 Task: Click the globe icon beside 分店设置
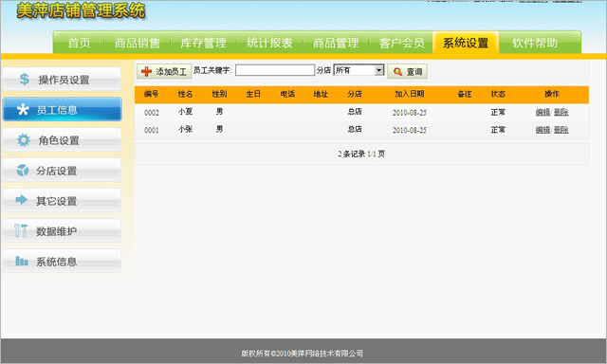23,171
